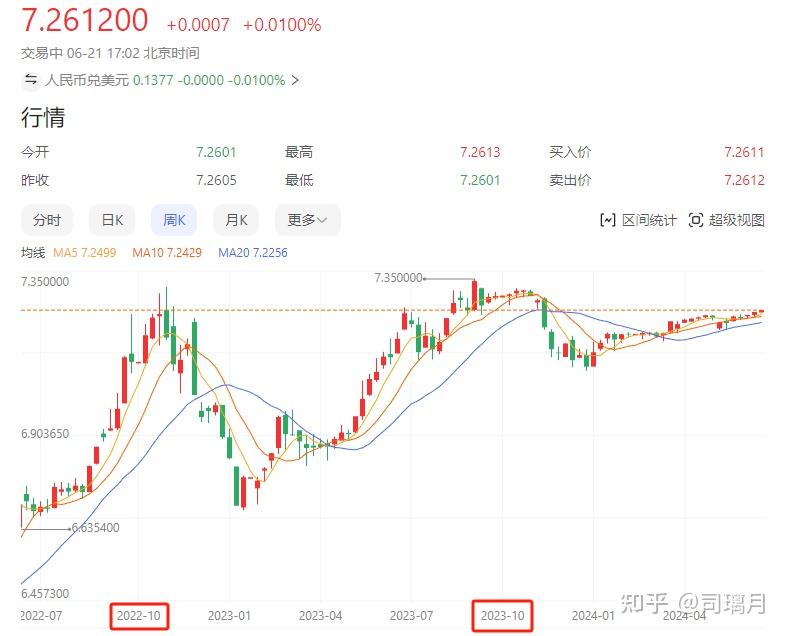
Task: Click the 行情 section heading
Action: click(x=43, y=118)
